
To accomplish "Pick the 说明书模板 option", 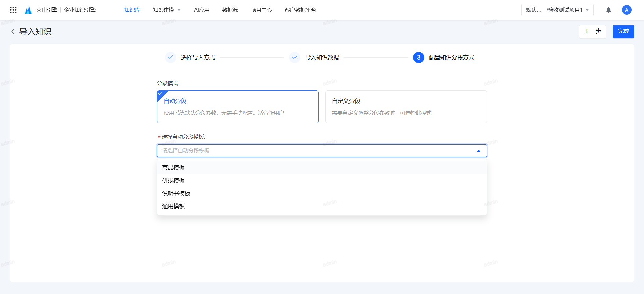I will pos(176,193).
